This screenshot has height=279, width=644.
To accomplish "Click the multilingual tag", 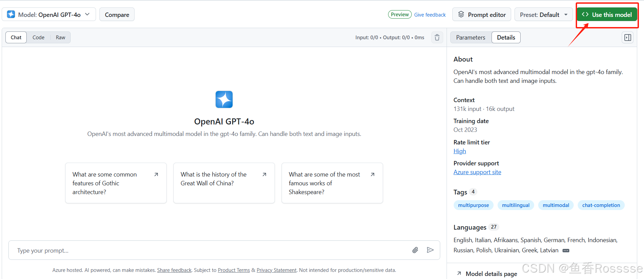I will [516, 205].
